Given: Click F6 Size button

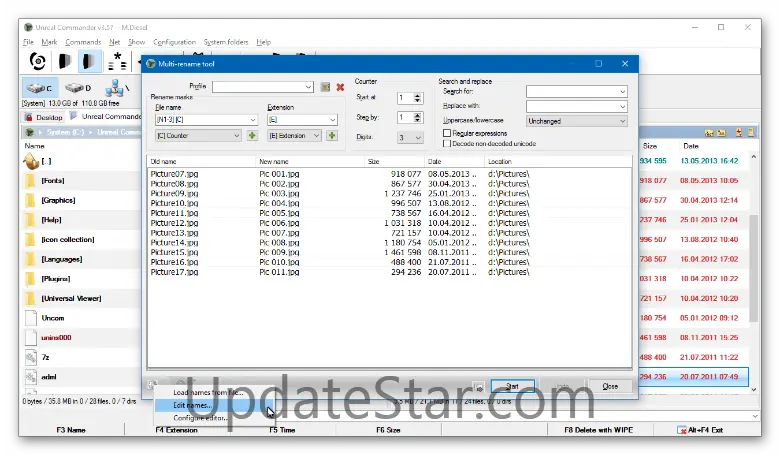Looking at the screenshot, I should [x=388, y=430].
